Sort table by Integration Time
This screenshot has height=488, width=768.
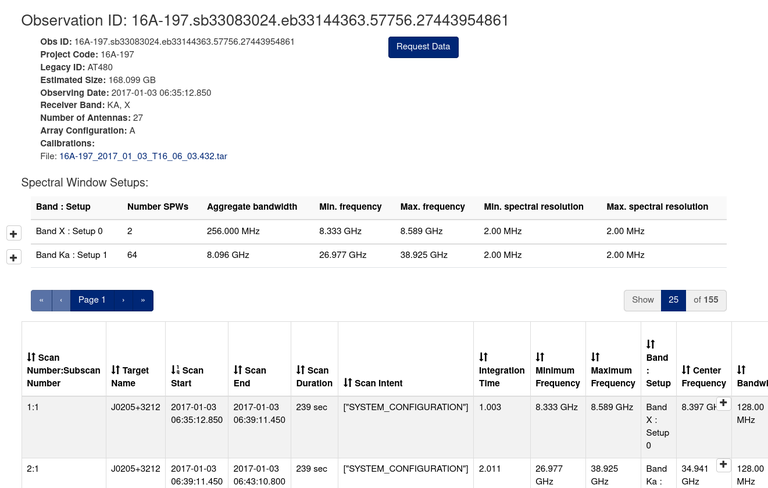coord(483,357)
